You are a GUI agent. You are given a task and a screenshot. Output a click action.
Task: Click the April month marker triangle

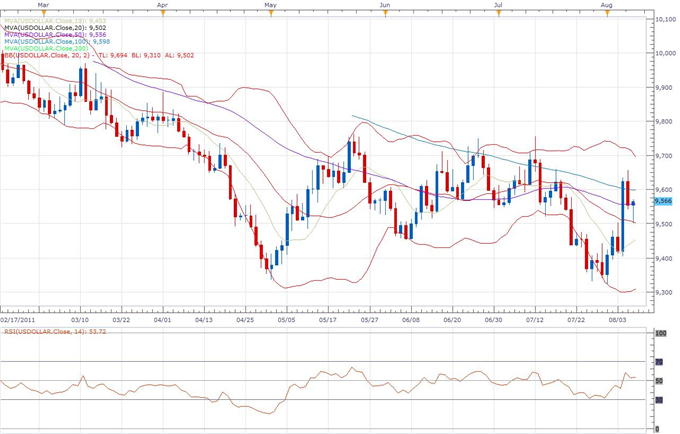162,12
